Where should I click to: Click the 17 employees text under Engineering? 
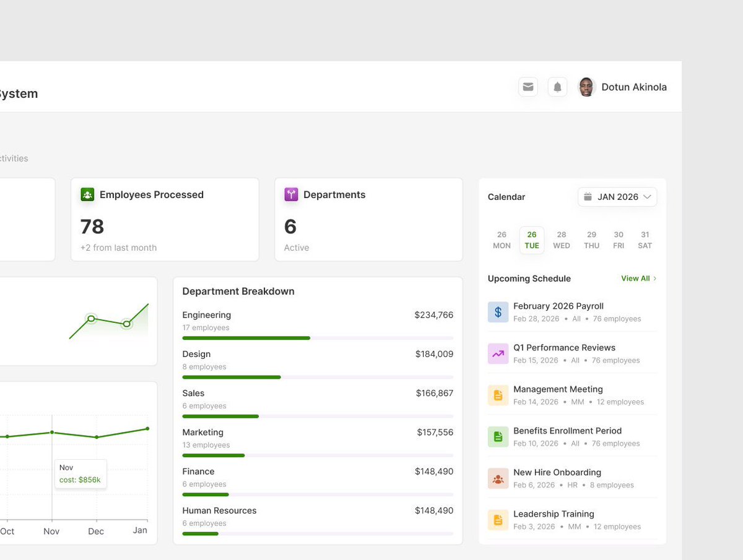pos(206,328)
